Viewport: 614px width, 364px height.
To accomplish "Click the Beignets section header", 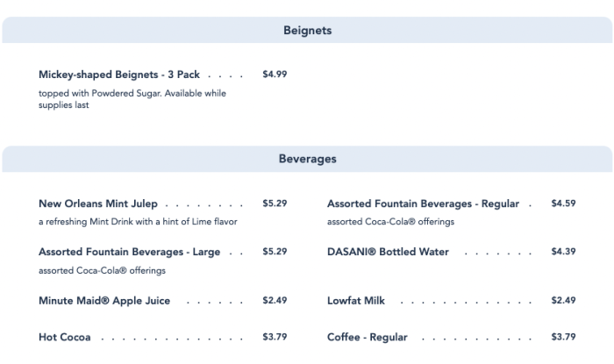I will pyautogui.click(x=307, y=30).
